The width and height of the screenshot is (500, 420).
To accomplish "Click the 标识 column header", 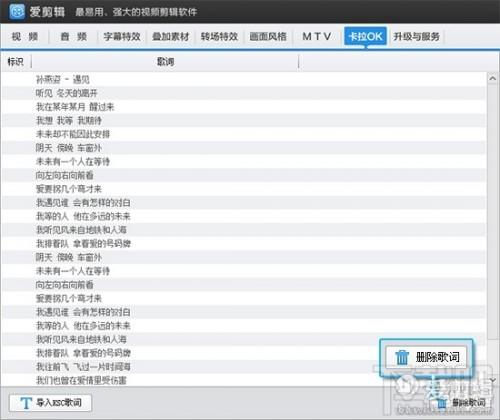I will coord(16,62).
